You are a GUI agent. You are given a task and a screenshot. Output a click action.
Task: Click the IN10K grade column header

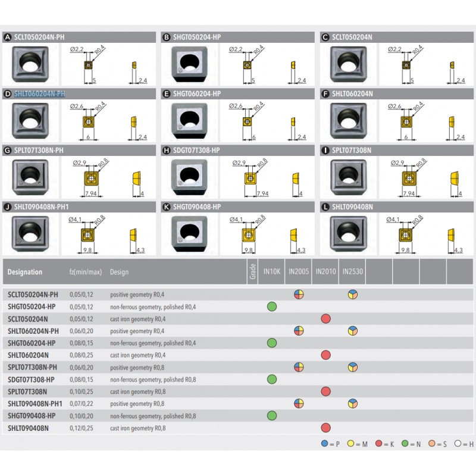[271, 271]
